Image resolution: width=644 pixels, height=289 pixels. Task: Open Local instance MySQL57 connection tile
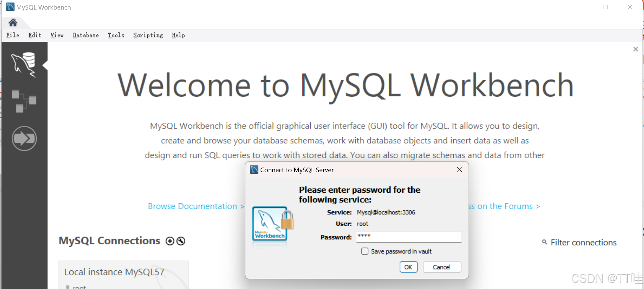tap(123, 275)
